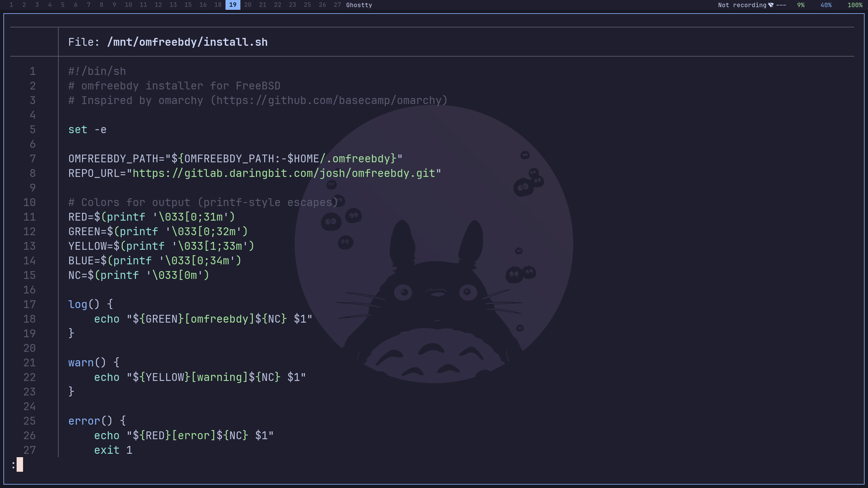Click the github.com/basecamp/omarchy URL in the comment
This screenshot has height=488, width=868.
coord(329,100)
